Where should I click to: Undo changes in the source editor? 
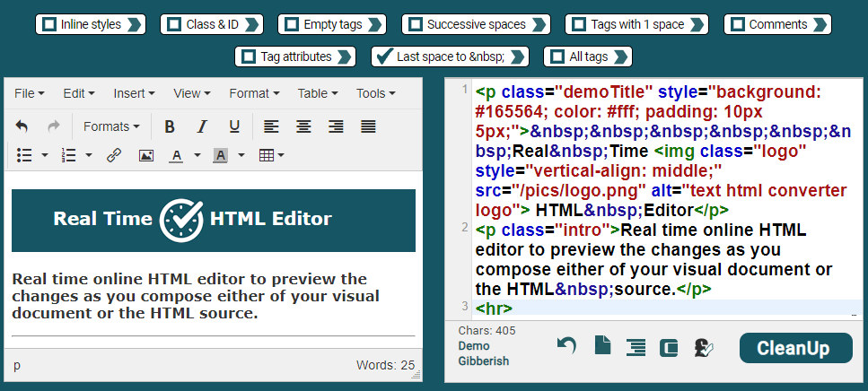click(x=566, y=347)
